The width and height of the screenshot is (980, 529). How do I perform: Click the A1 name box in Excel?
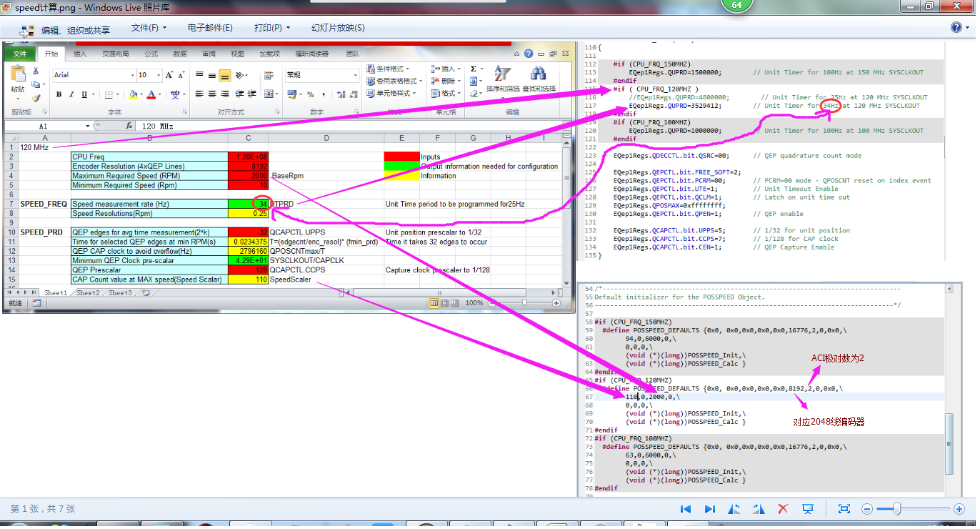click(46, 126)
